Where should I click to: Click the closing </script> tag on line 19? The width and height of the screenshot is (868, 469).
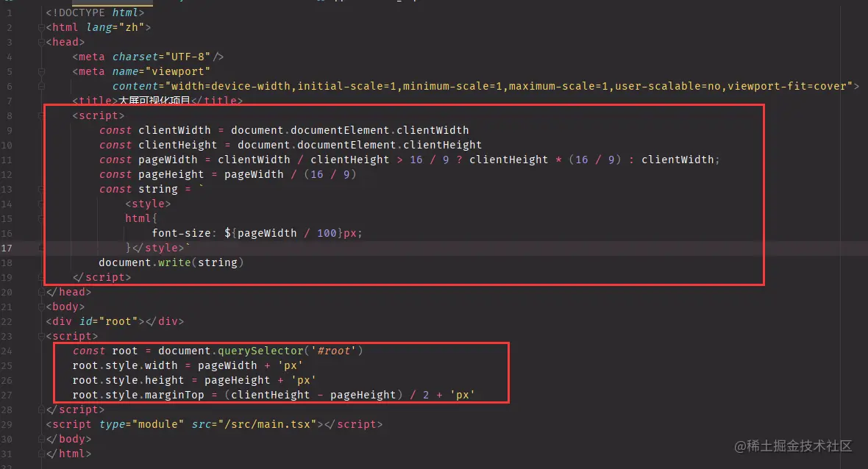(x=102, y=277)
